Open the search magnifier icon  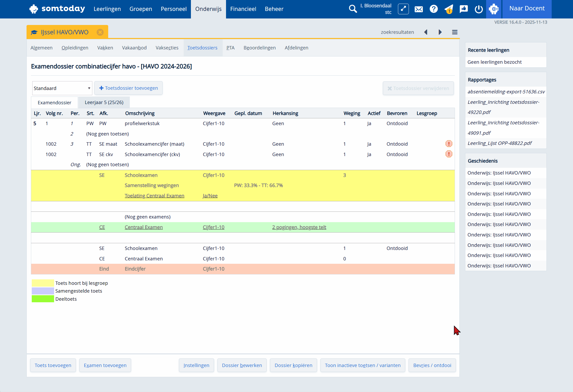coord(352,9)
